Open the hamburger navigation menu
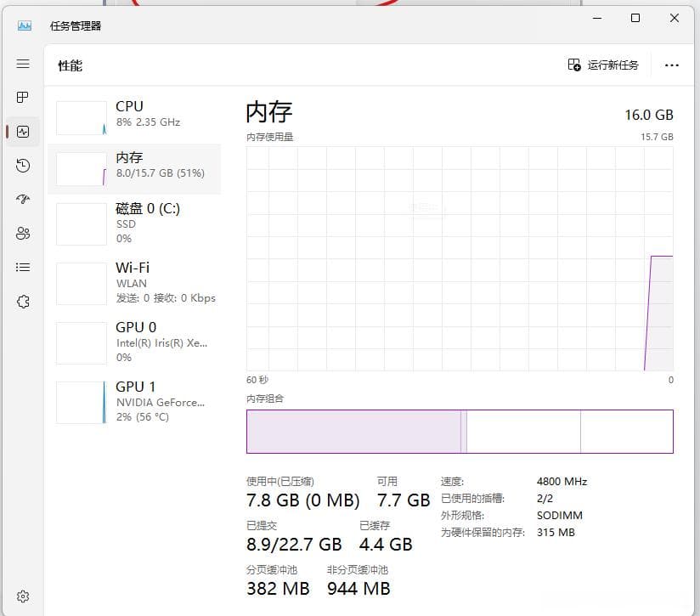 coord(23,64)
